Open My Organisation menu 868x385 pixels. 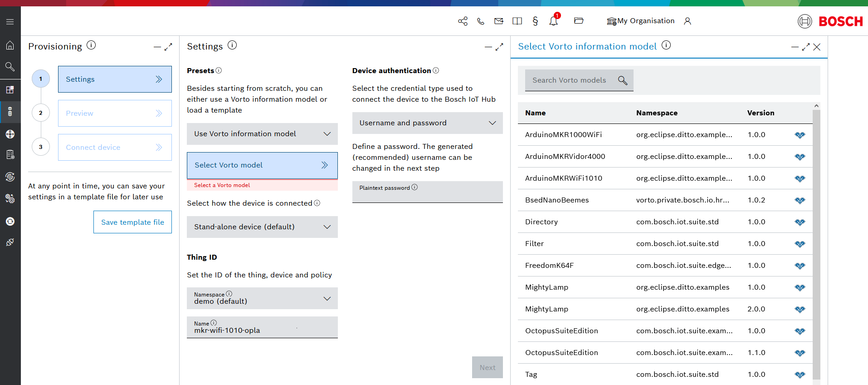[640, 21]
